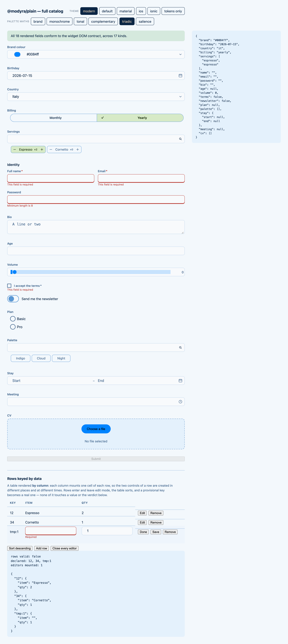
Task: Increase Espresso servings with plus icon
Action: coord(42,149)
